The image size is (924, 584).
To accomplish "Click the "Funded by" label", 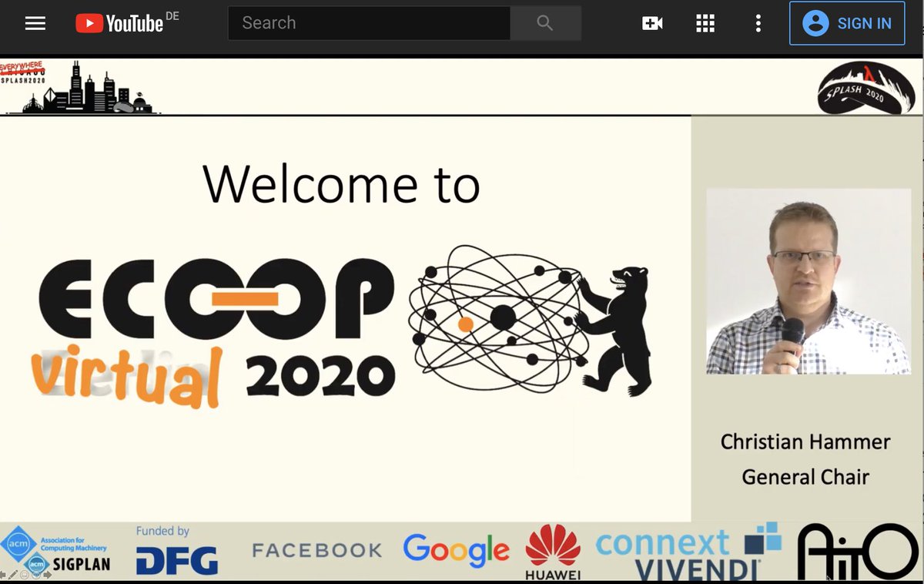I will 162,531.
